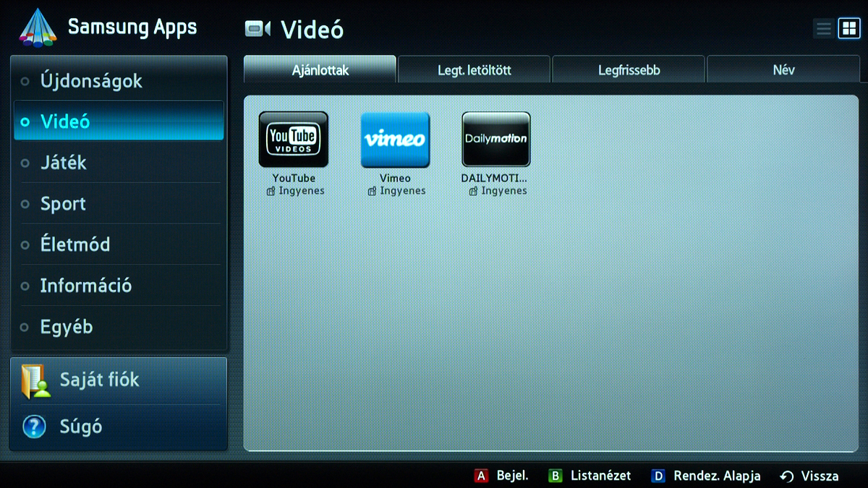868x488 pixels.
Task: Open the Sport category
Action: [x=119, y=204]
